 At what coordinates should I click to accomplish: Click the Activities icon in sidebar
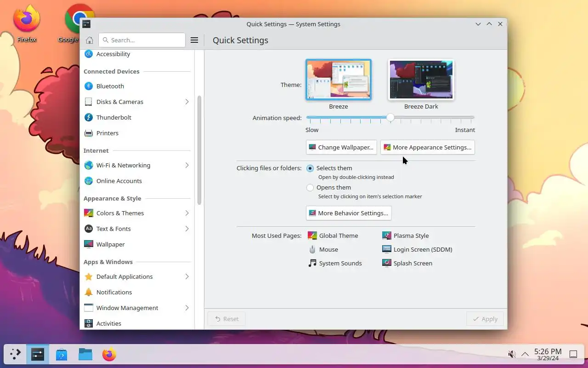click(89, 323)
